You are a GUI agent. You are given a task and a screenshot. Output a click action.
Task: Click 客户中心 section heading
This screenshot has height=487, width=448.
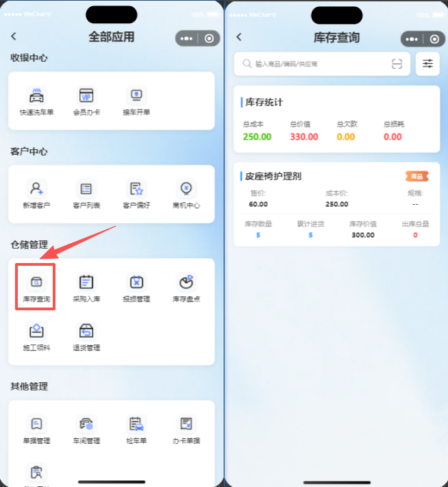point(29,151)
